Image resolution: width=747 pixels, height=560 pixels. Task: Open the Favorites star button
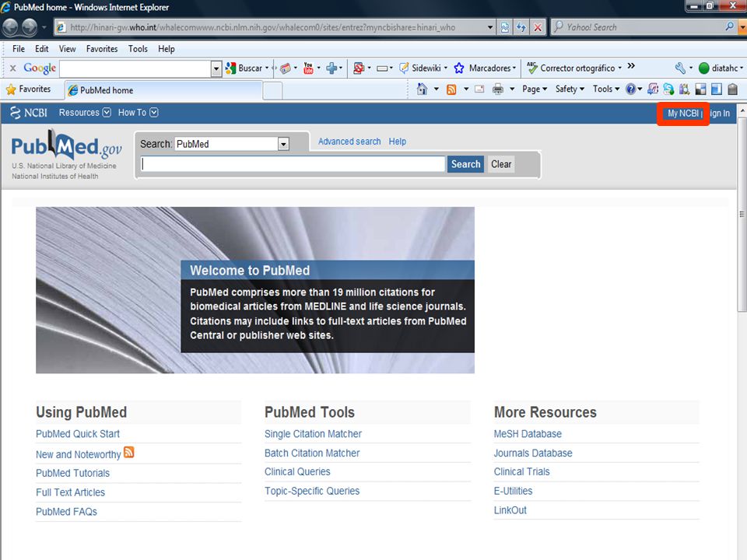click(29, 89)
